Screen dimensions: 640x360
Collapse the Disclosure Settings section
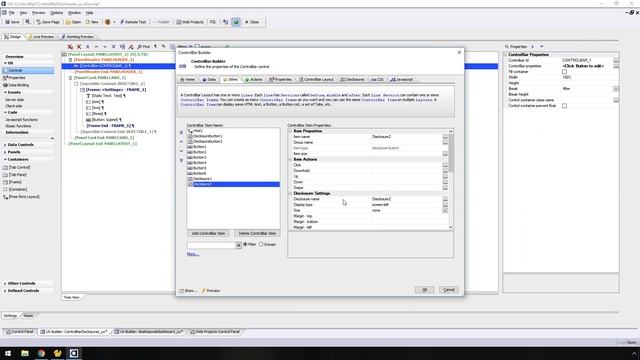click(x=291, y=193)
